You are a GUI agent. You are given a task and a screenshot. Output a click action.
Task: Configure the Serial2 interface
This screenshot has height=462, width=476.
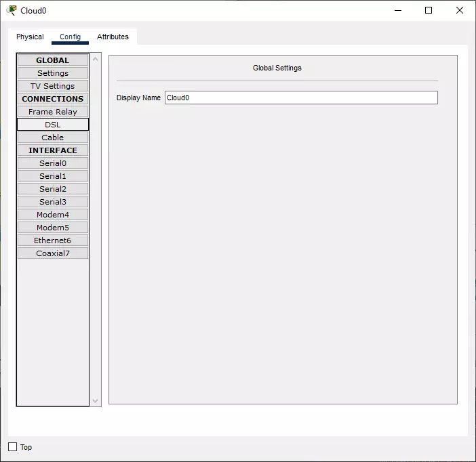53,189
